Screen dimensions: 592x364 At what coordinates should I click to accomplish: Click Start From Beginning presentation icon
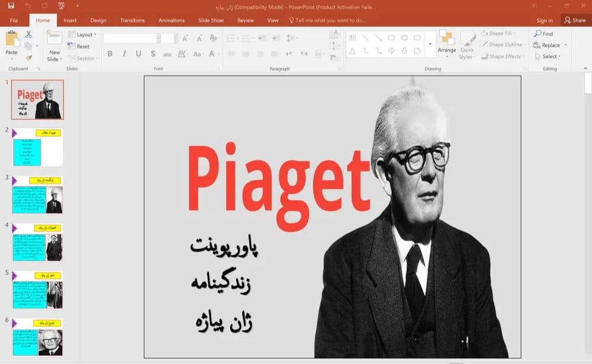[x=61, y=6]
